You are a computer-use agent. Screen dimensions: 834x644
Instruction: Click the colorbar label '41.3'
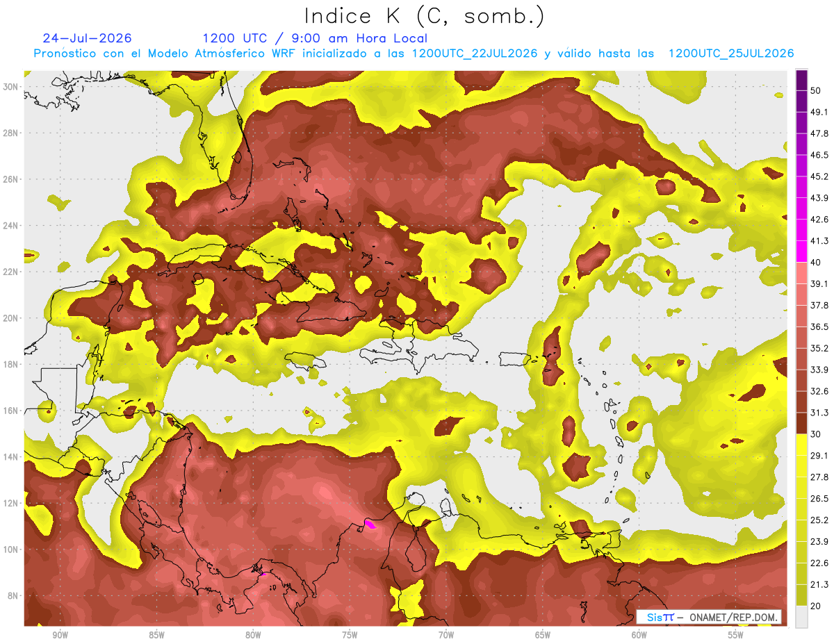pyautogui.click(x=819, y=241)
